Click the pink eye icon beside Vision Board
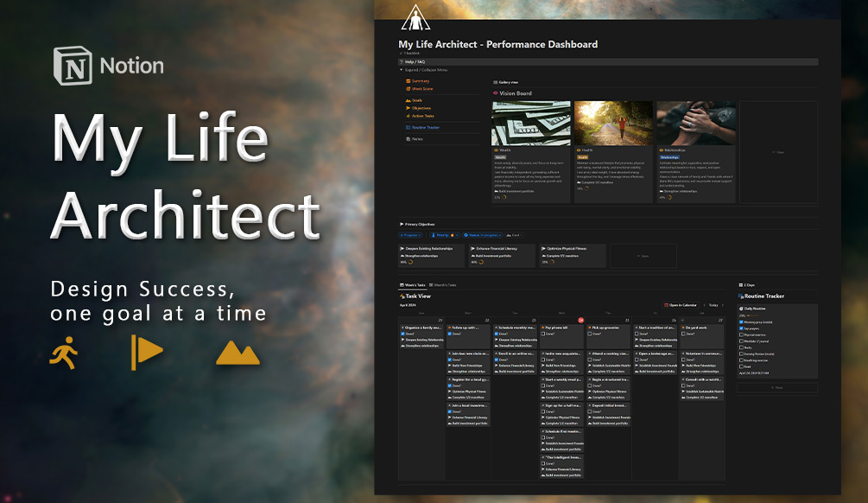This screenshot has height=503, width=868. coord(496,93)
